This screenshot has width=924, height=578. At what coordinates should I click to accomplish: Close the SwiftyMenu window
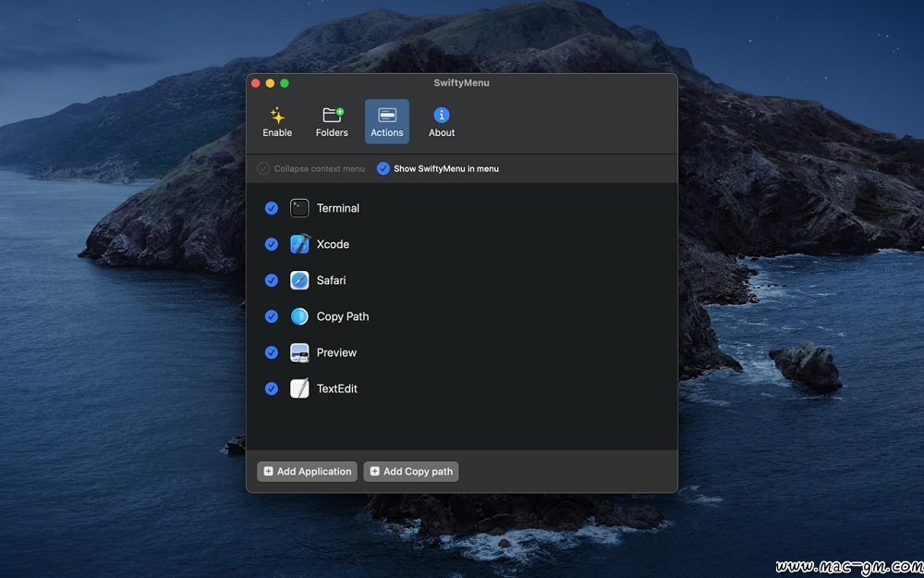(x=256, y=83)
